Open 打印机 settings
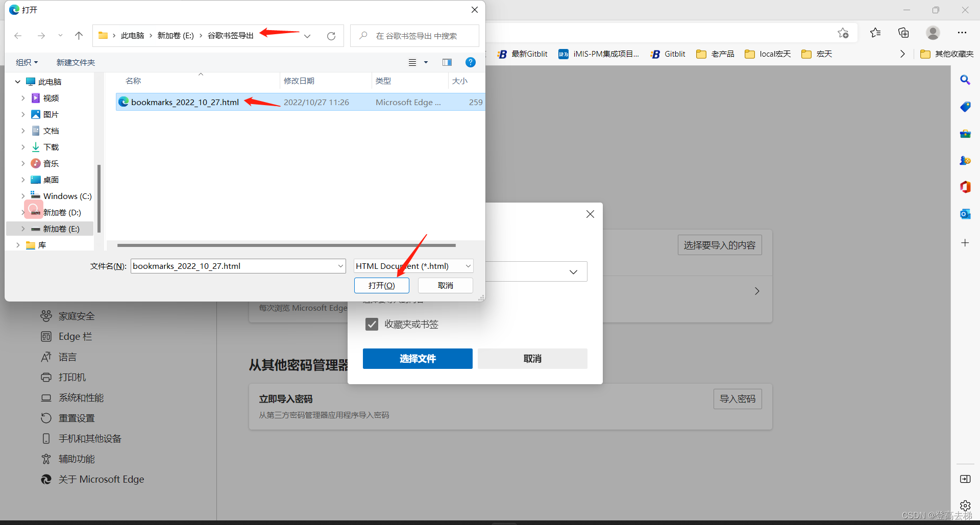This screenshot has height=525, width=980. coord(72,377)
